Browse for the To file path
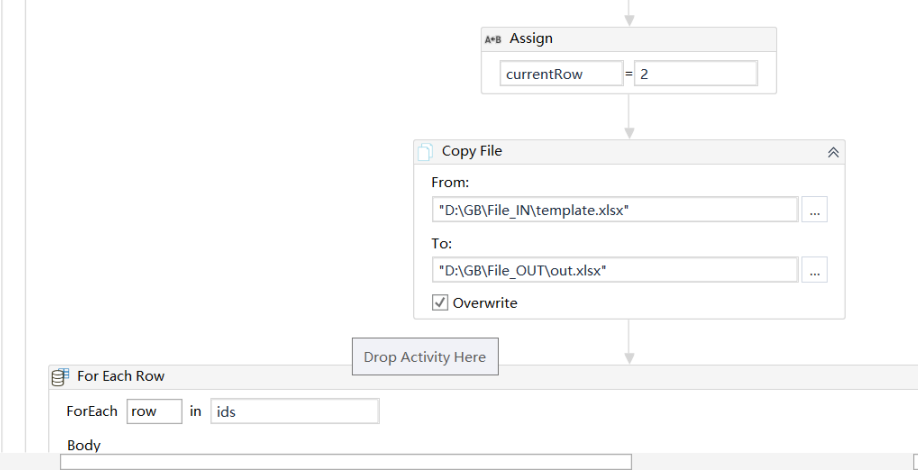The image size is (918, 470). [814, 270]
